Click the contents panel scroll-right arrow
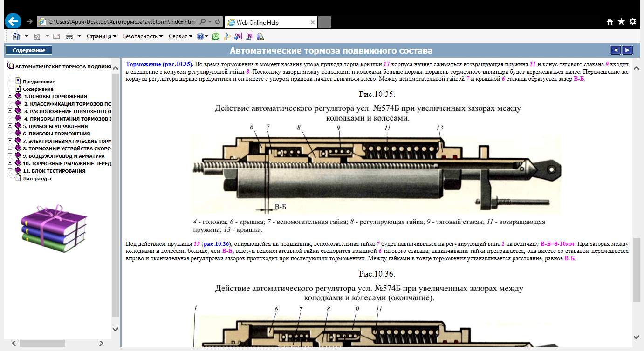This screenshot has height=351, width=644. coord(102,343)
